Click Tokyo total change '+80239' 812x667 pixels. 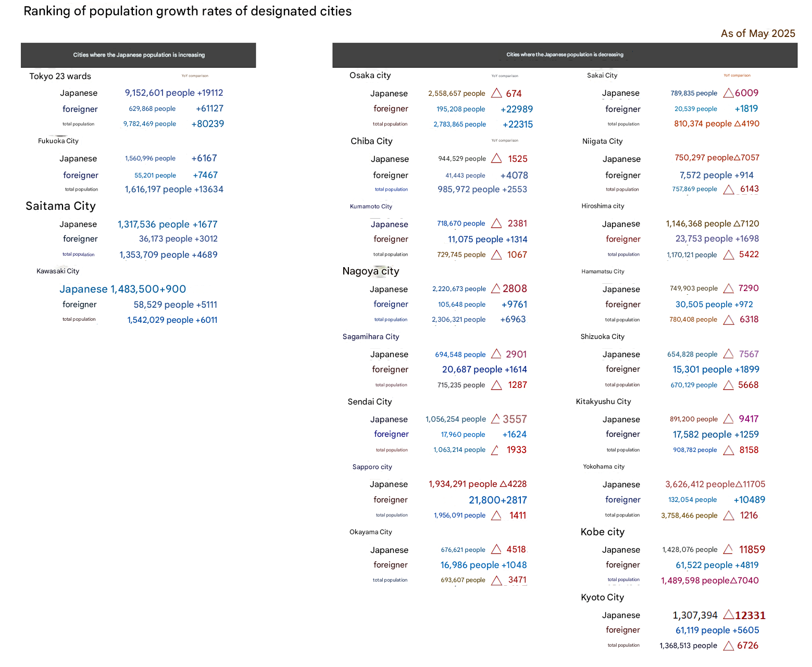[x=208, y=124]
